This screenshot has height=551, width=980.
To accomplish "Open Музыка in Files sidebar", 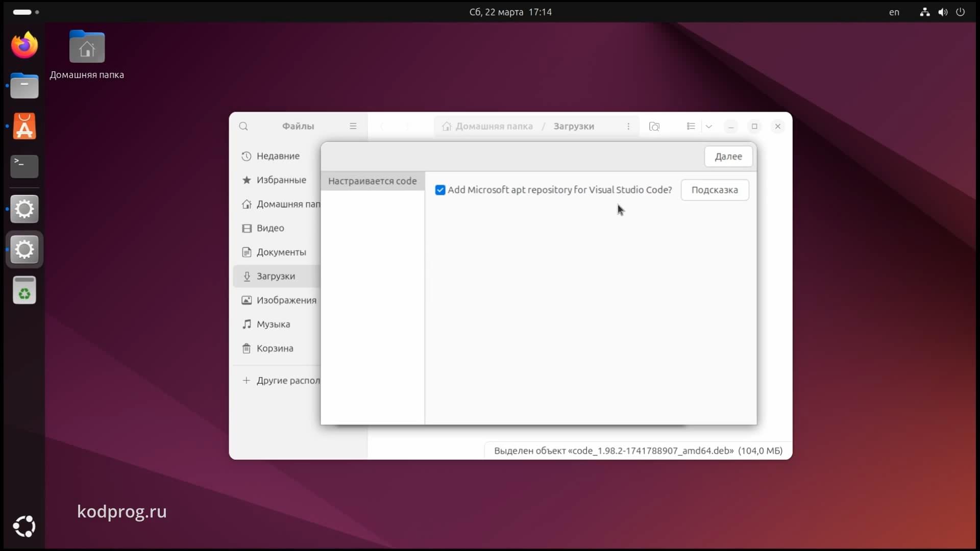I will point(276,324).
